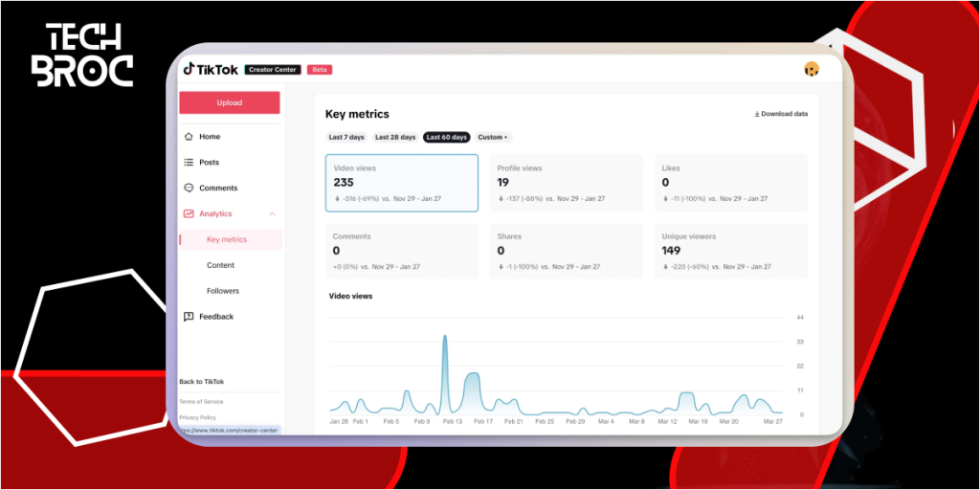The image size is (980, 490).
Task: Click the Beta label badge
Action: coord(320,69)
